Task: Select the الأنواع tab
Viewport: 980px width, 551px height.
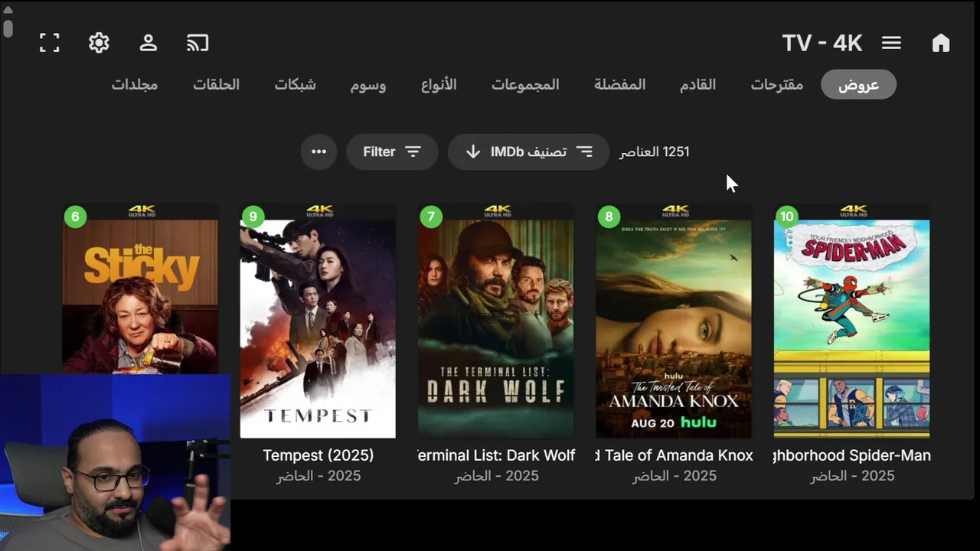Action: 439,85
